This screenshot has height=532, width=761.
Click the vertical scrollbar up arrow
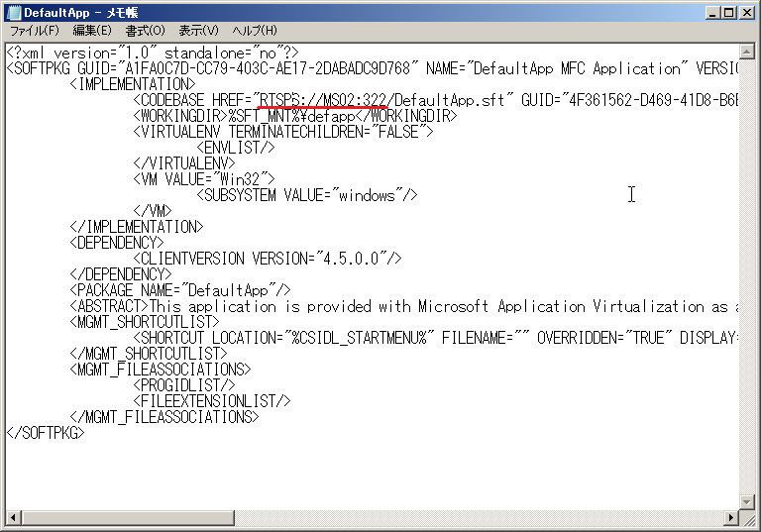746,51
